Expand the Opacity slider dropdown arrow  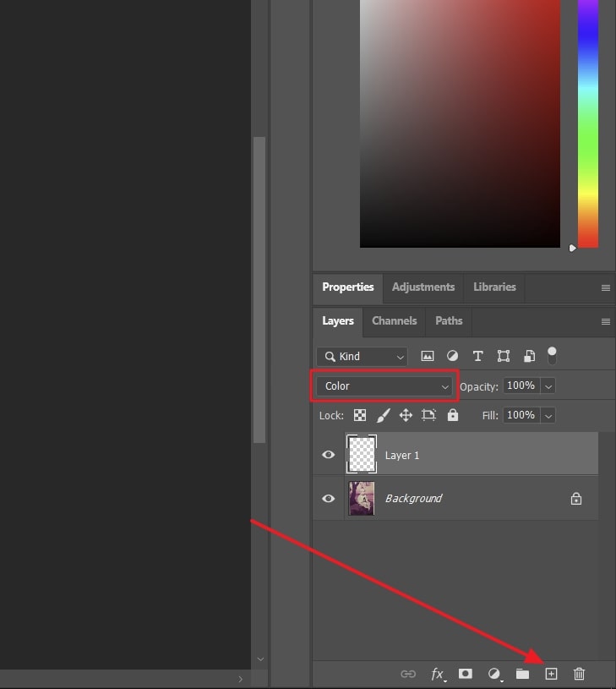tap(548, 386)
